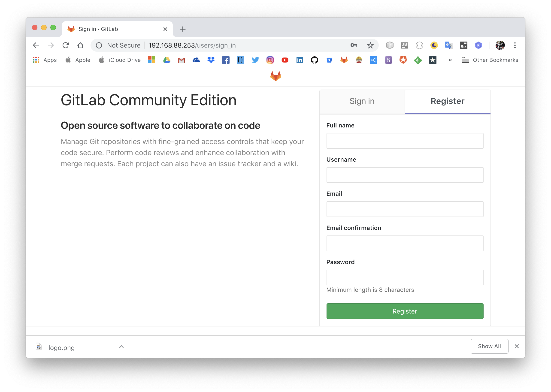Focus the Email input field
Viewport: 551px width, 392px height.
coord(405,209)
